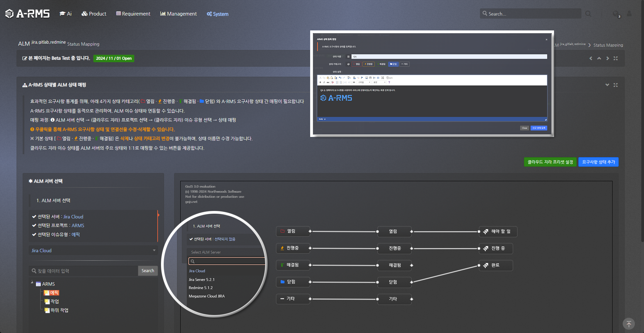
Task: Collapse the A-RMS 상태별 ALM 상태 매핑 panel using its chevron
Action: point(607,85)
